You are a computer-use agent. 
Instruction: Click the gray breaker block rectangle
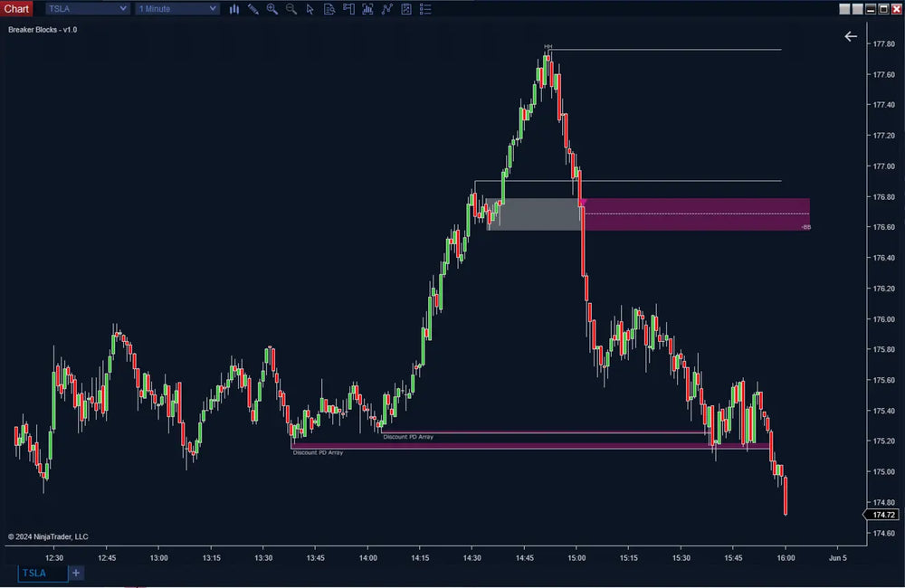click(534, 214)
